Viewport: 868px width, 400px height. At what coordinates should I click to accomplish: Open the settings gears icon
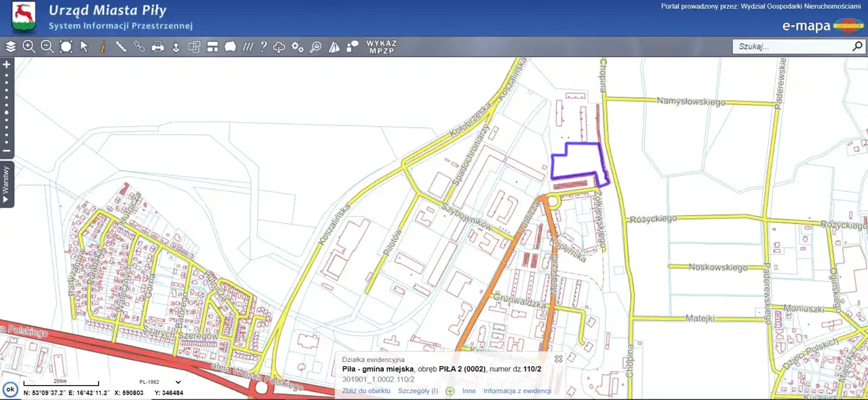click(x=297, y=47)
